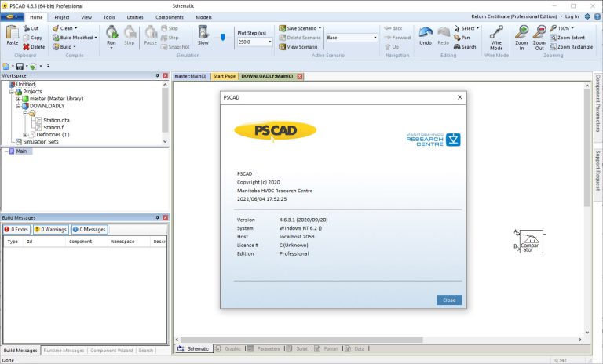
Task: Toggle the 0 Warnings filter
Action: (x=51, y=230)
